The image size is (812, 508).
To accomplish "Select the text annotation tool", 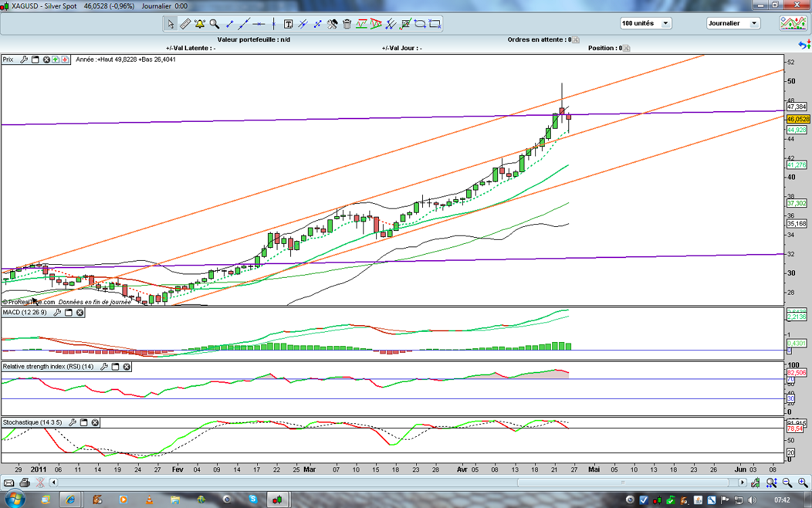I will [288, 24].
